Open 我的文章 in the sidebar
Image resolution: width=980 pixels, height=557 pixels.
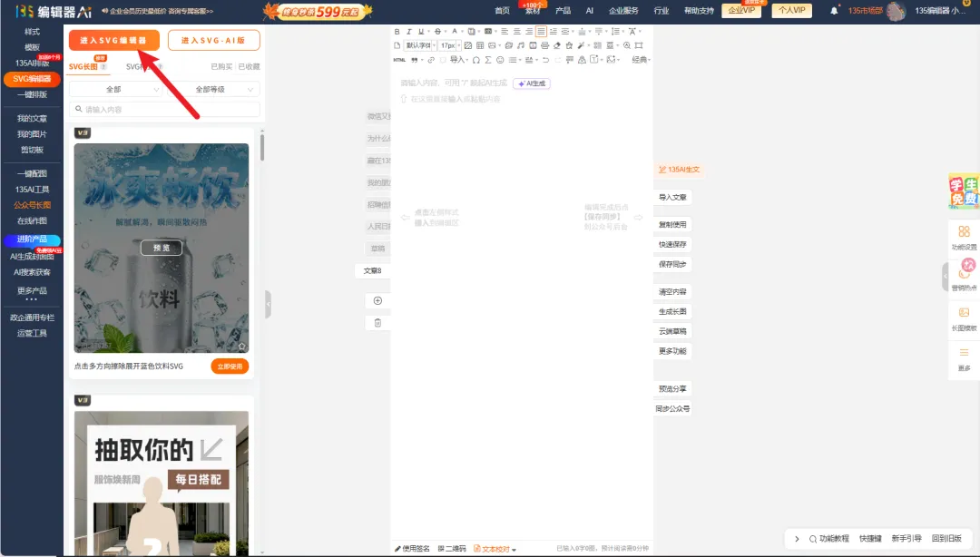coord(32,119)
